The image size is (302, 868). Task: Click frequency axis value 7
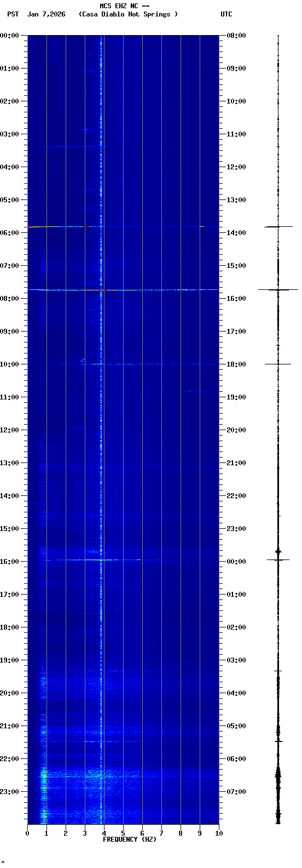pos(161,833)
